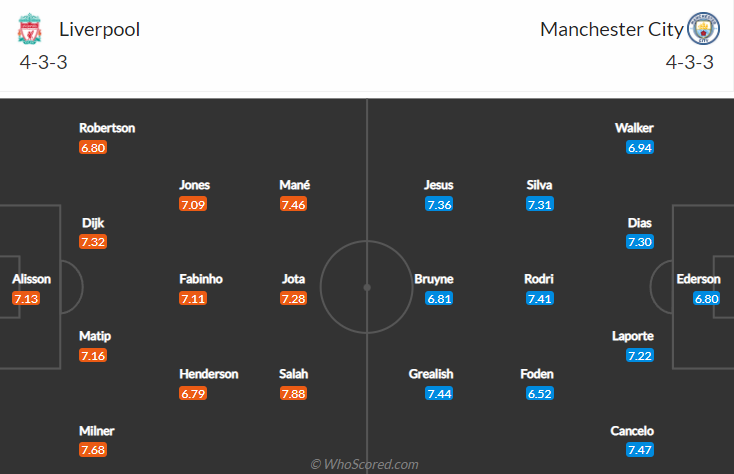Click Rodri's 7.41 rating badge
This screenshot has width=734, height=474.
tap(540, 298)
